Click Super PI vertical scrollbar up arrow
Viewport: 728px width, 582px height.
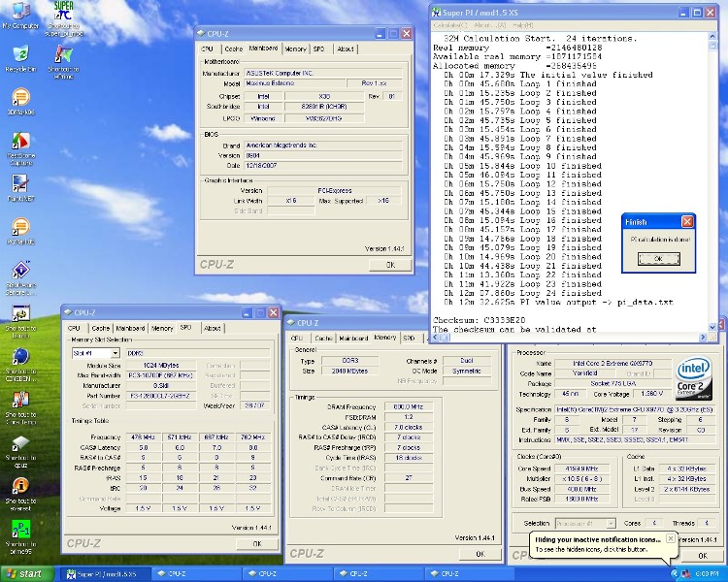[712, 36]
